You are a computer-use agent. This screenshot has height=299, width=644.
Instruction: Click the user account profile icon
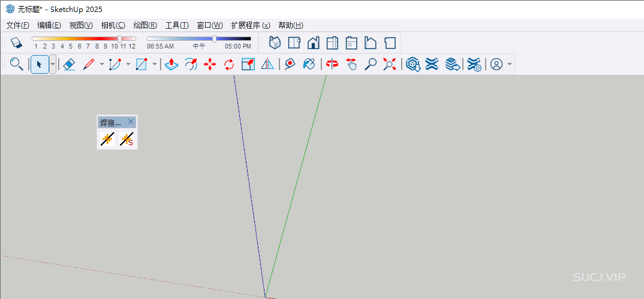pos(496,64)
